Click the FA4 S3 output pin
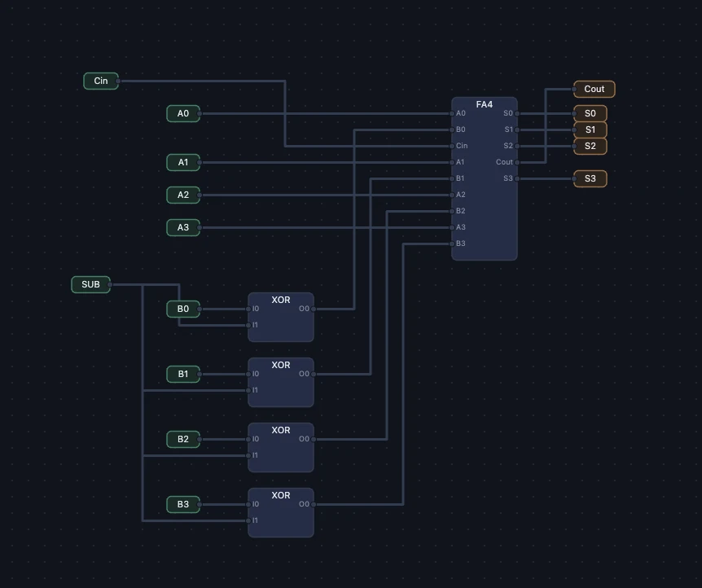This screenshot has width=702, height=588. coord(517,178)
